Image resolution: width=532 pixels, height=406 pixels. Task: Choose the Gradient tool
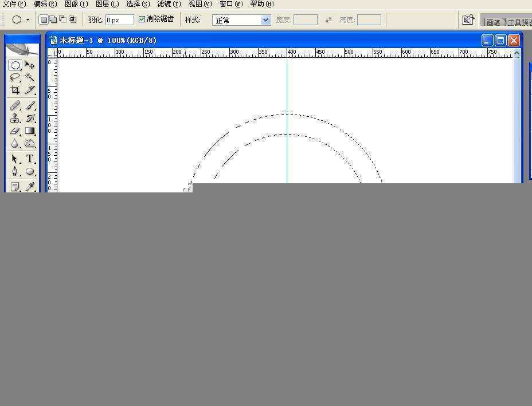pos(29,131)
